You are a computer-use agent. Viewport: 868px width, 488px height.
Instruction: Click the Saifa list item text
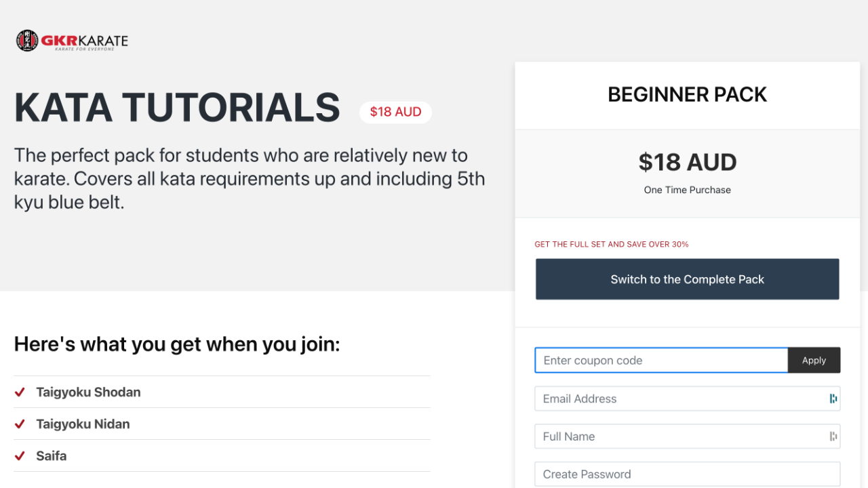point(52,455)
